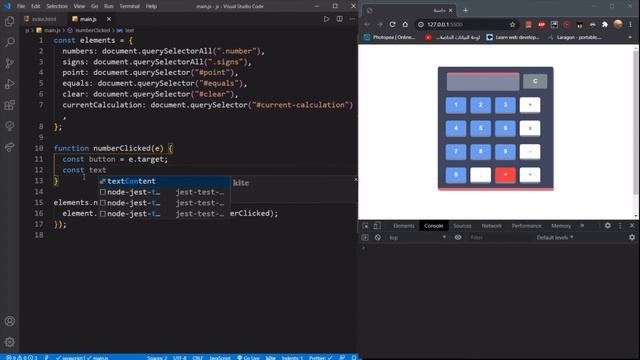Switch to the Sources tab in DevTools
Viewport: 640px width, 360px height.
[x=462, y=226]
